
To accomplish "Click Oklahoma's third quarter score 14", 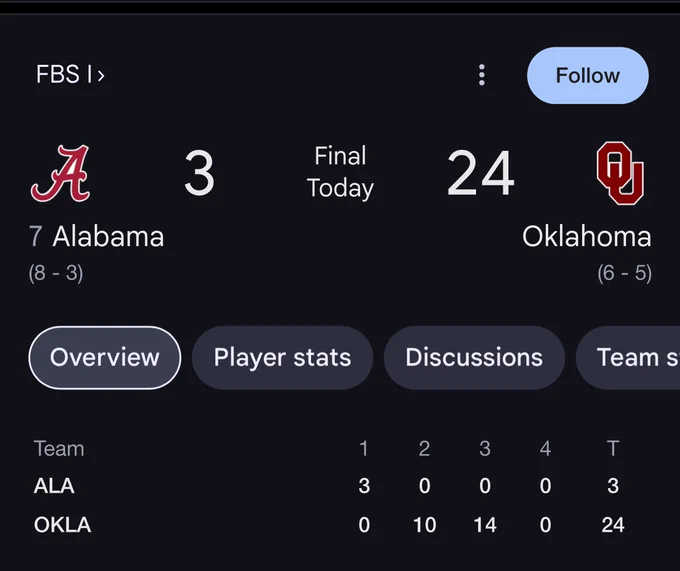I will [485, 525].
